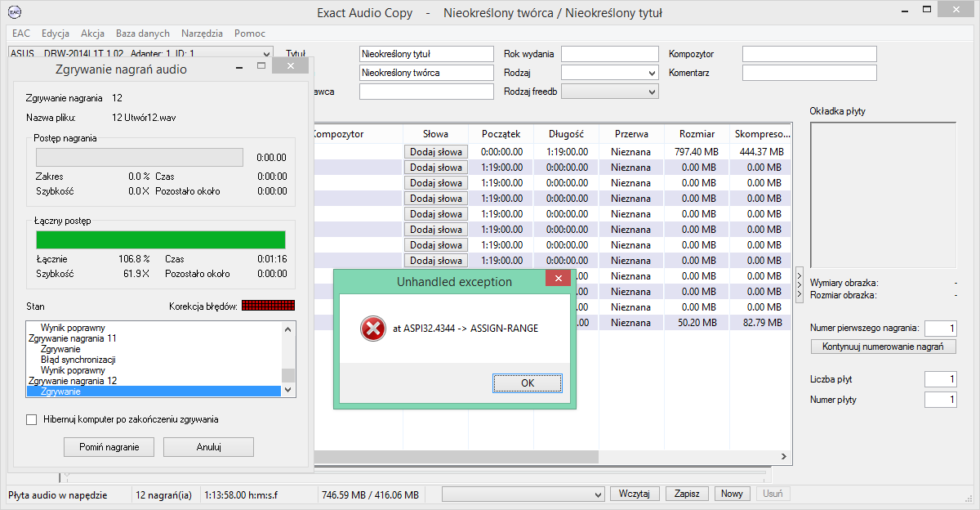The height and width of the screenshot is (510, 980).
Task: Click '12 nagrań(ia)' in status bar
Action: click(163, 495)
